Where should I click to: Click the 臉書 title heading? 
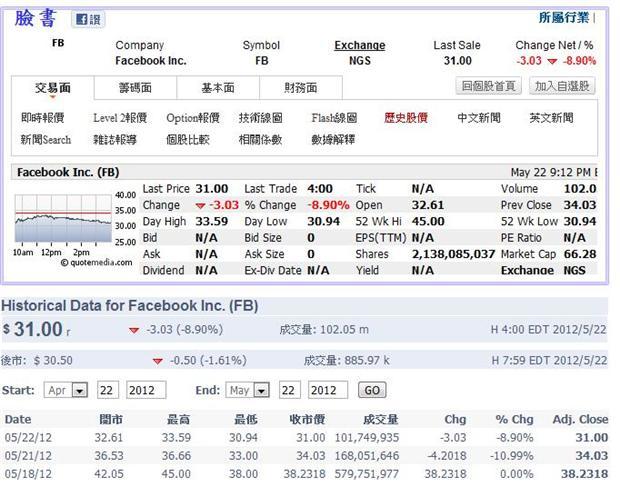pyautogui.click(x=36, y=19)
